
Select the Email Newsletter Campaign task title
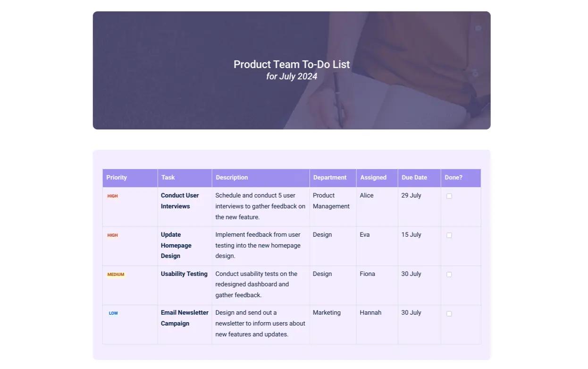click(185, 318)
